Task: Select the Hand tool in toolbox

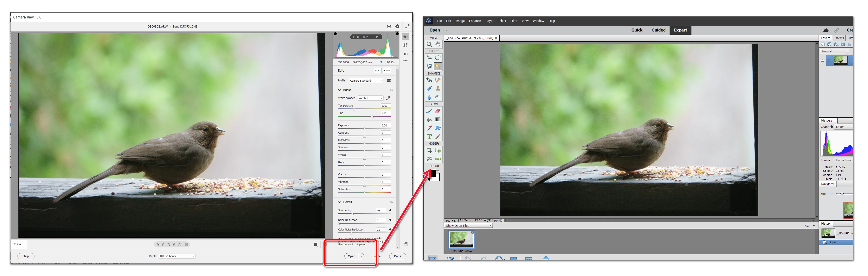Action: tap(437, 44)
